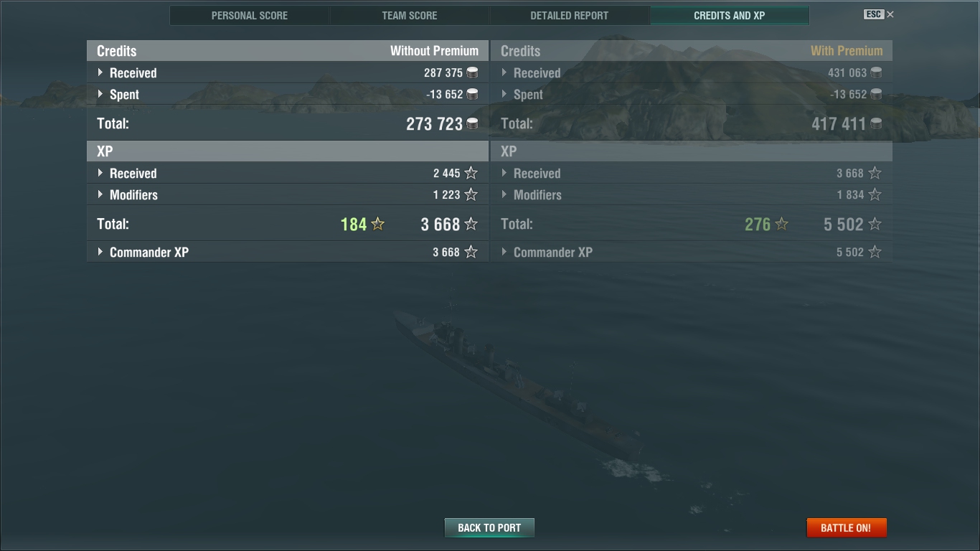The height and width of the screenshot is (551, 980).
Task: Open the Team Score tab
Action: [x=410, y=15]
